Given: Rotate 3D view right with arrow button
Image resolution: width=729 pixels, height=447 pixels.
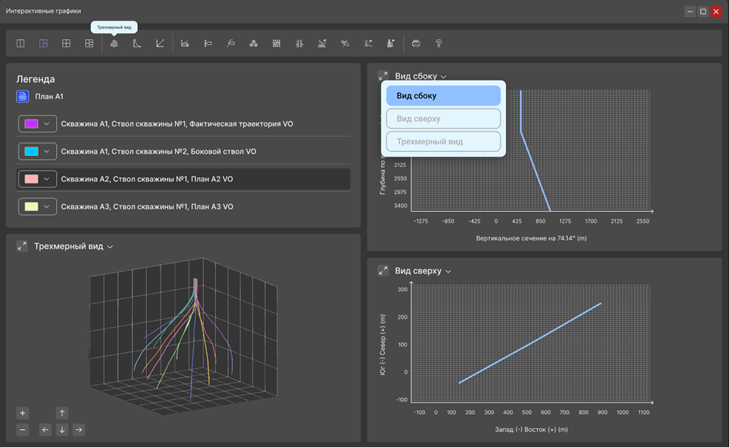Looking at the screenshot, I should click(79, 430).
